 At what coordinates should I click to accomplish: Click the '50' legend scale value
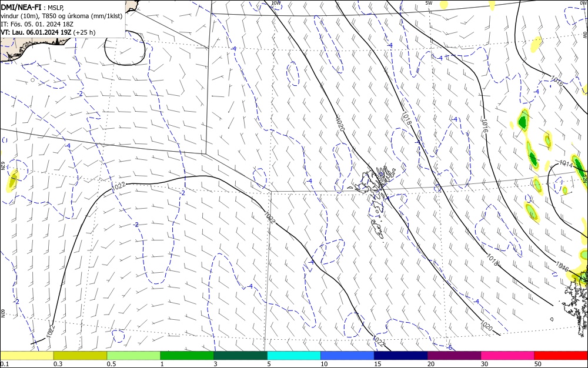538,364
